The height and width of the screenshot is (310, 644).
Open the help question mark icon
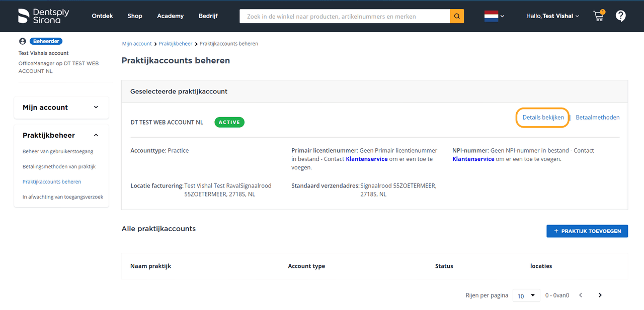621,16
